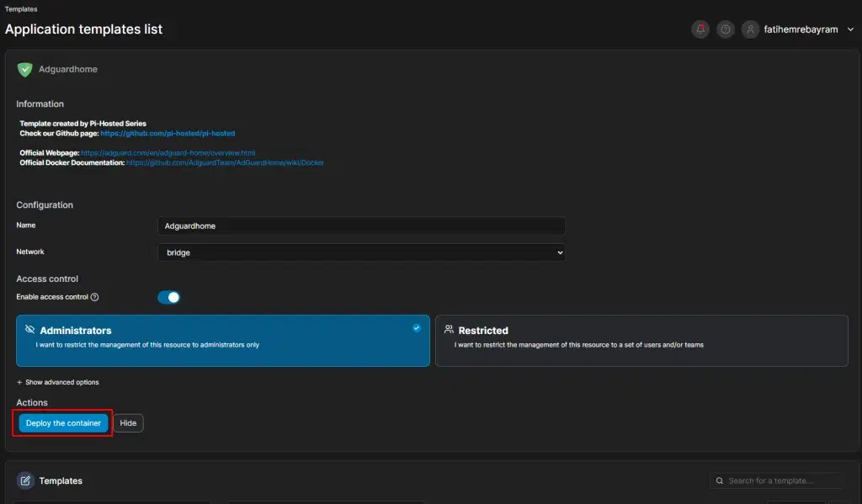862x504 pixels.
Task: Click the Configuration section heading
Action: [45, 205]
